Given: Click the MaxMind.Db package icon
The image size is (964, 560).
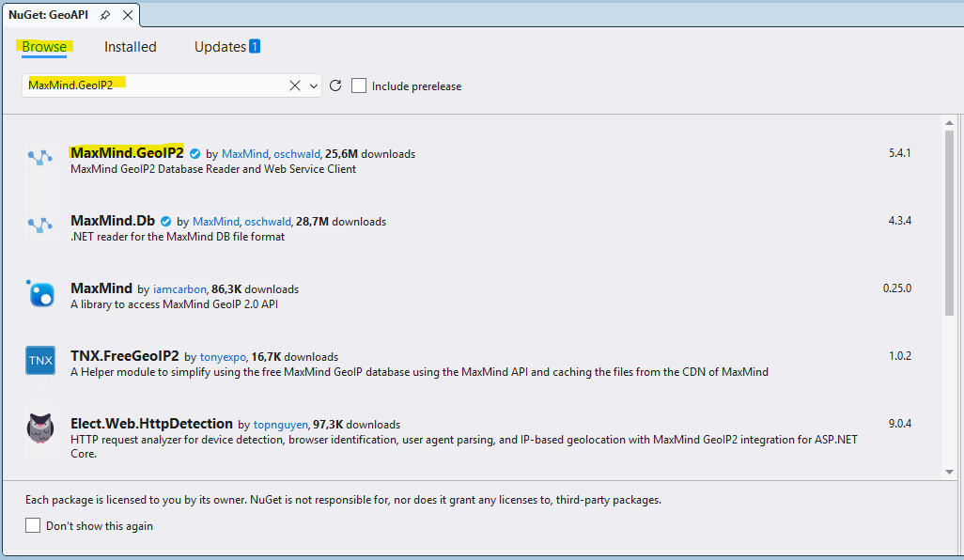Looking at the screenshot, I should 40,226.
